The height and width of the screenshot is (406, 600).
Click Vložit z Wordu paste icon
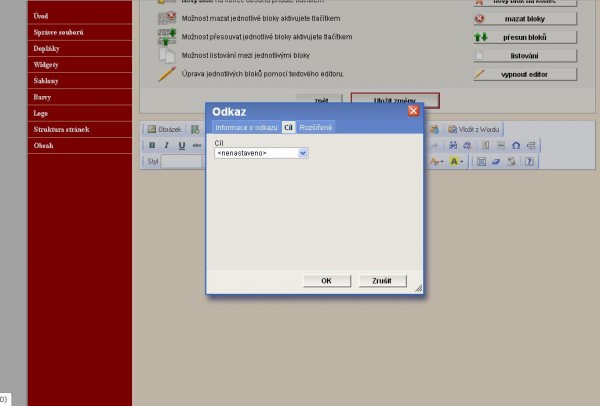tap(476, 129)
